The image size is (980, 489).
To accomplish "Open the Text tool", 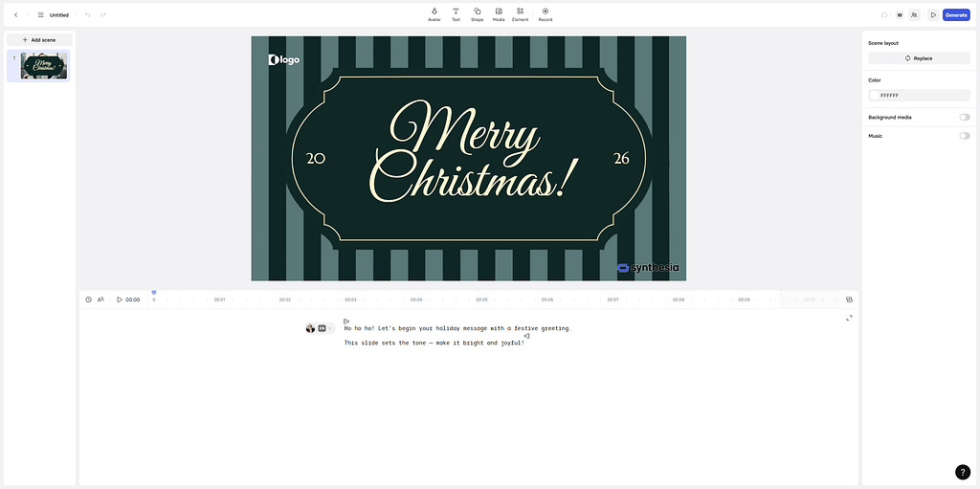I will (x=456, y=15).
